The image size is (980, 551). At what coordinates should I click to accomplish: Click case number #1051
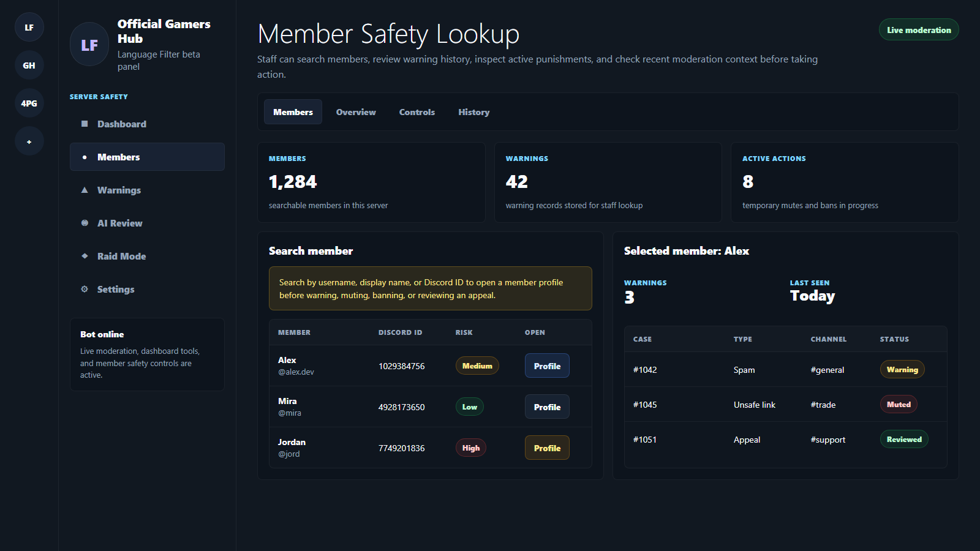645,440
